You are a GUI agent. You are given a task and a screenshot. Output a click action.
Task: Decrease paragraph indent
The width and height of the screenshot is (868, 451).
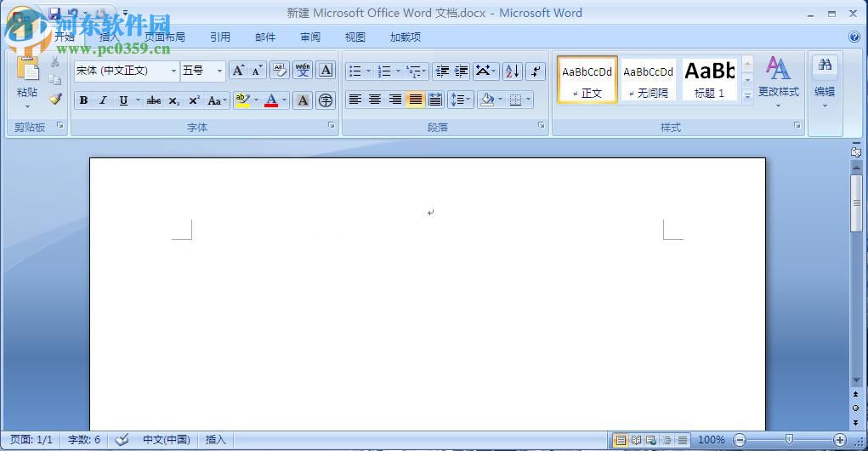coord(442,71)
